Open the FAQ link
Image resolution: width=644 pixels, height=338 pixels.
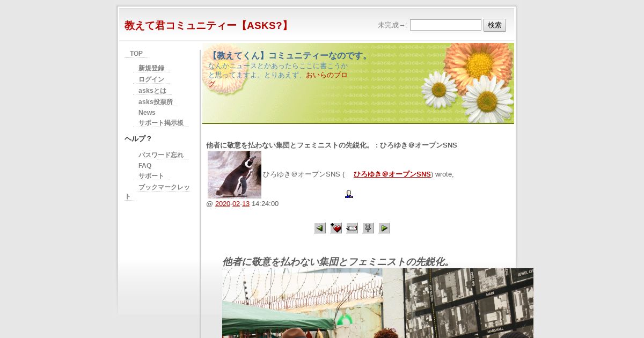tap(145, 166)
